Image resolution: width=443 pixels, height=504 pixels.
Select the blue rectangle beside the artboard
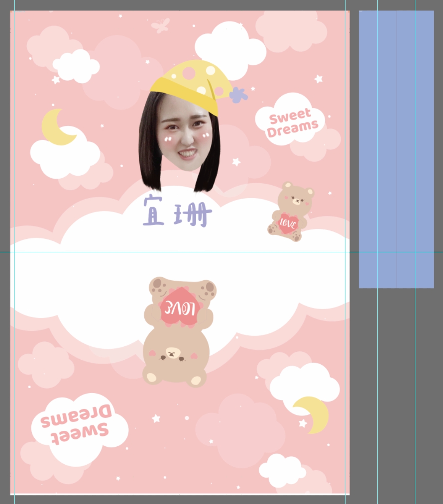[396, 149]
